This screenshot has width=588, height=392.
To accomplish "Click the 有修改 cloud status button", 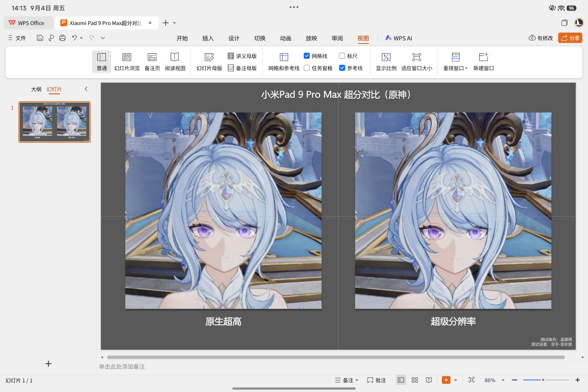I will 541,38.
